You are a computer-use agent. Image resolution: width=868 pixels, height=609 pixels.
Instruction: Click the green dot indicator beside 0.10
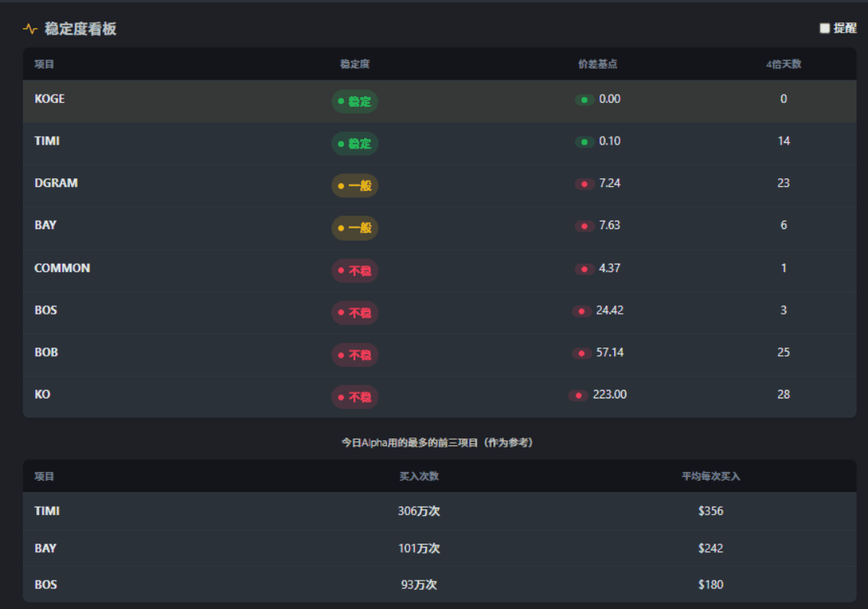tap(584, 141)
